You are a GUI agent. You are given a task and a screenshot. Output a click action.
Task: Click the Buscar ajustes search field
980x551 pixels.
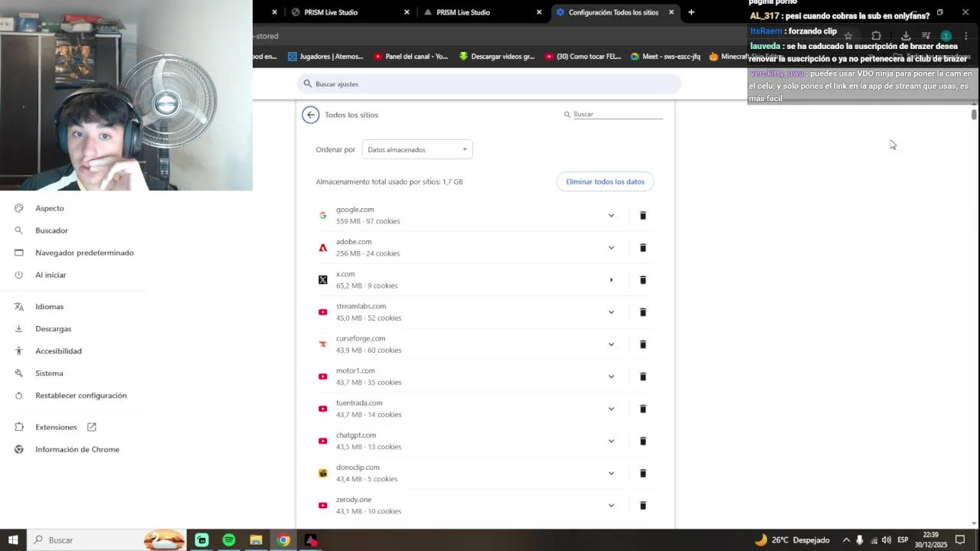(x=488, y=84)
